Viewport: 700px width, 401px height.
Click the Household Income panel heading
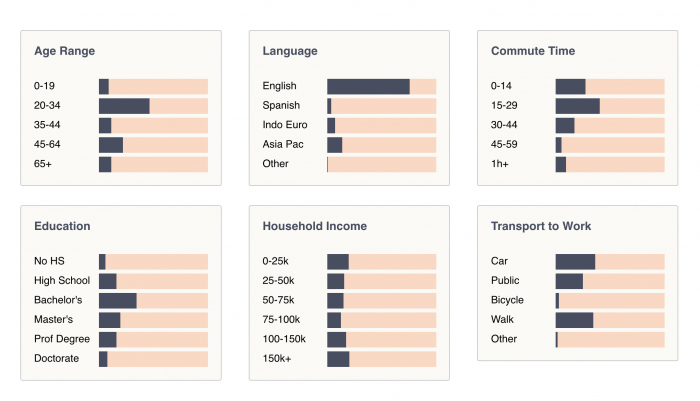(314, 226)
